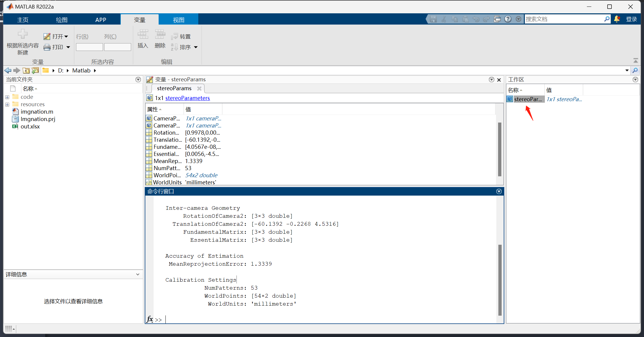Click the 排序 sort icon
This screenshot has width=644, height=337.
(x=174, y=47)
